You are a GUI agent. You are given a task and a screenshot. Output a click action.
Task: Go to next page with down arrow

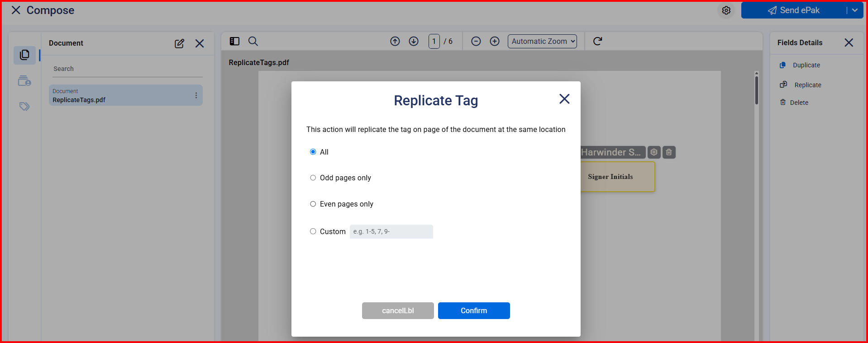414,41
